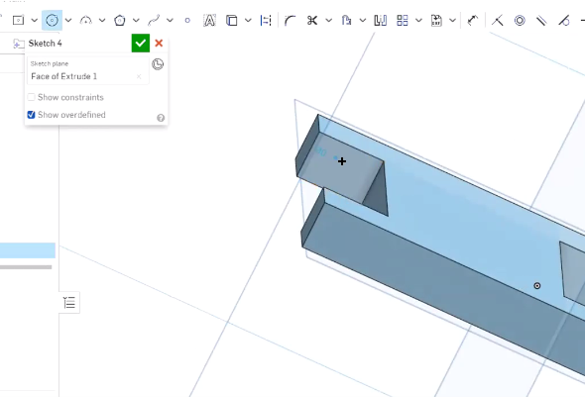Click the circular point marker on the model face
The image size is (585, 397).
[x=537, y=286]
